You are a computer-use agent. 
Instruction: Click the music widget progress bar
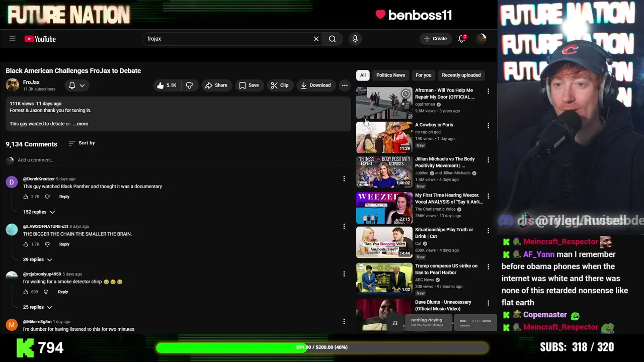[465, 326]
